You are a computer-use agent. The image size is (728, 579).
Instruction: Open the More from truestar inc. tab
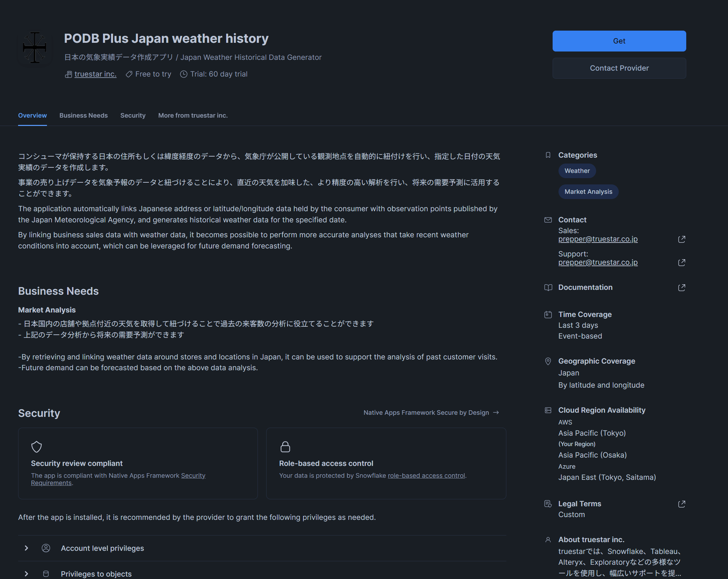tap(193, 116)
